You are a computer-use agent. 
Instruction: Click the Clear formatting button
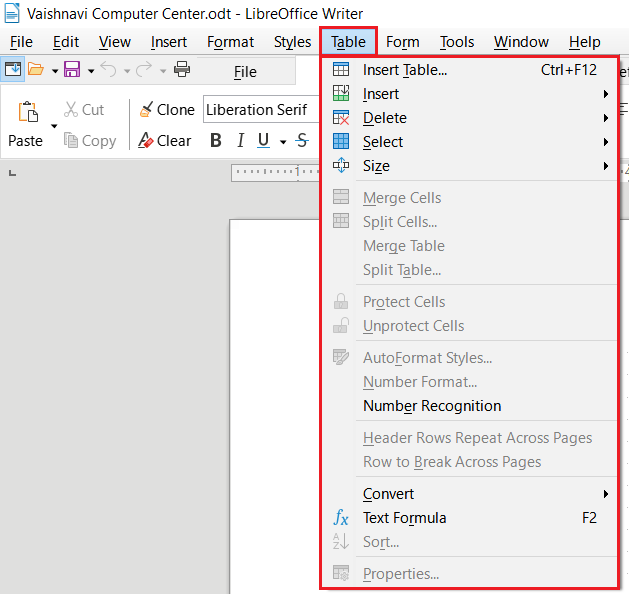[165, 140]
